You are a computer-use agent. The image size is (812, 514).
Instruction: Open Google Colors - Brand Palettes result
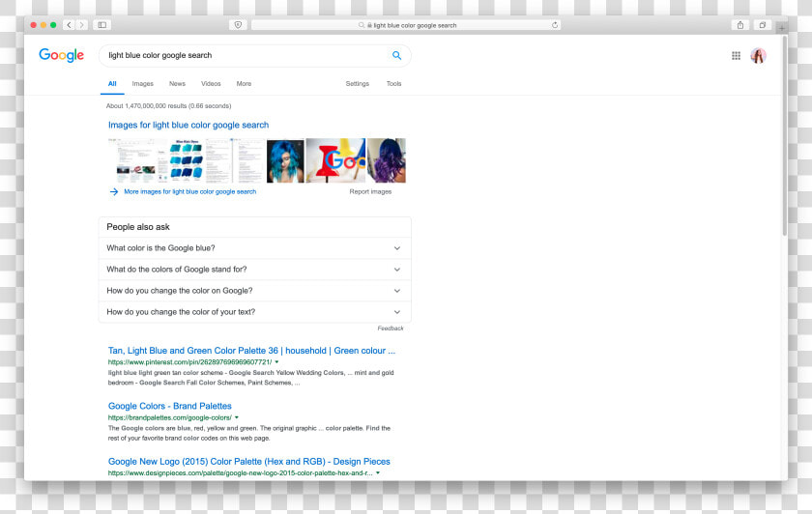170,406
